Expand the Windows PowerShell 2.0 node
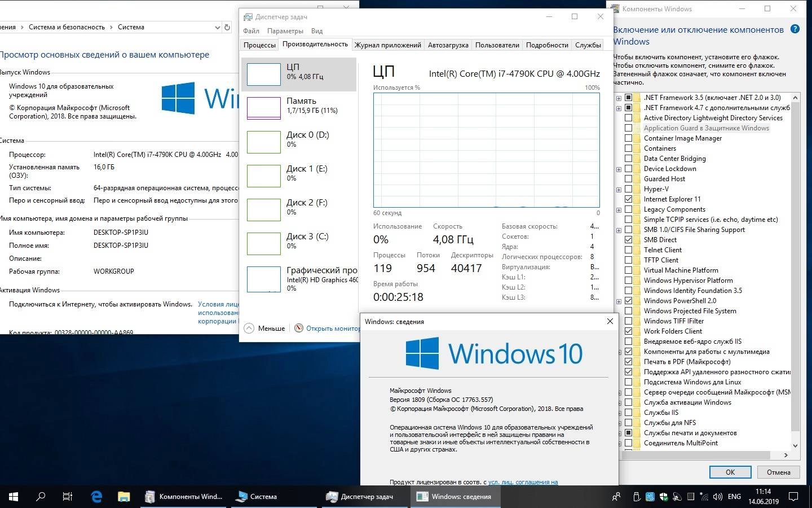The width and height of the screenshot is (812, 508). click(619, 301)
